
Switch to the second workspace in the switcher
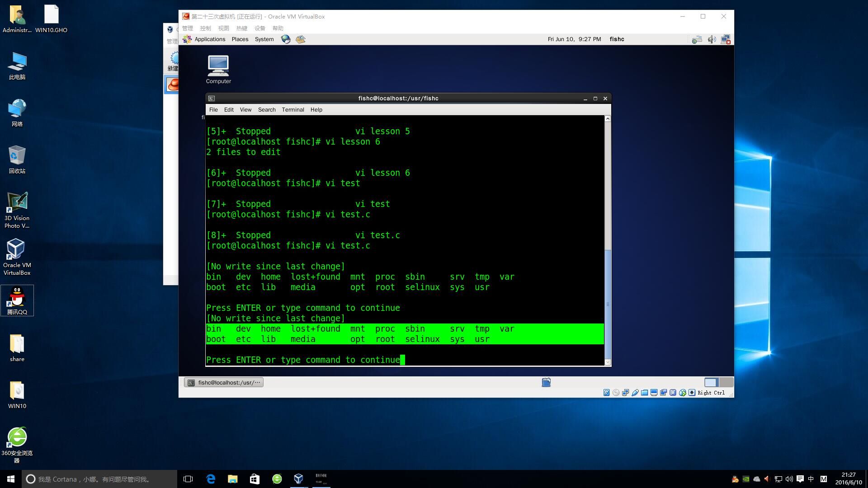[x=726, y=382]
